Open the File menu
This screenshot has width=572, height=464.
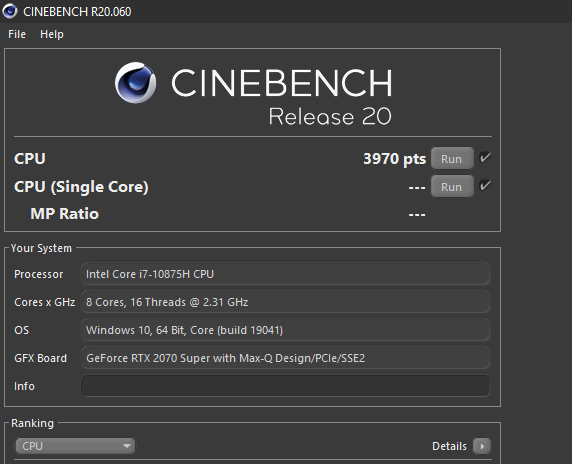click(17, 34)
